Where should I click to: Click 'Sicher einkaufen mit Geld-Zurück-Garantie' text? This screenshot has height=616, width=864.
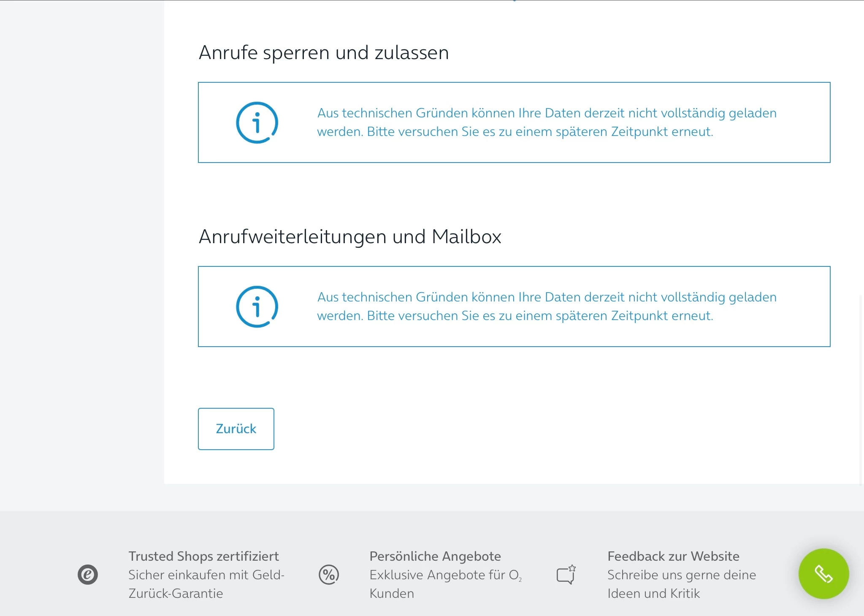click(x=206, y=584)
